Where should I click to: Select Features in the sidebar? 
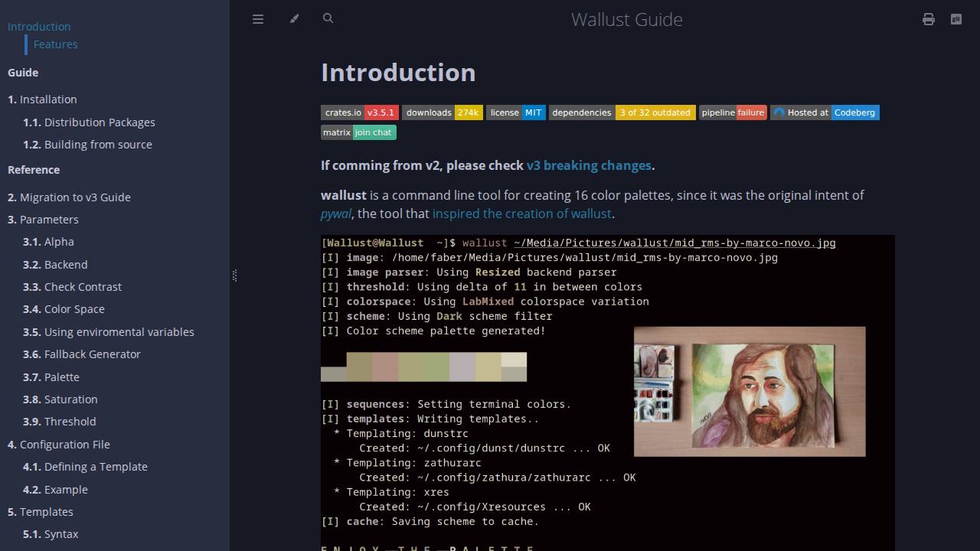tap(55, 44)
